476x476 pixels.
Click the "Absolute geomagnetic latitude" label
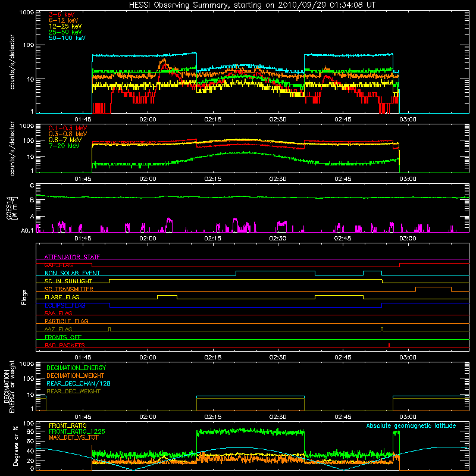coord(411,425)
